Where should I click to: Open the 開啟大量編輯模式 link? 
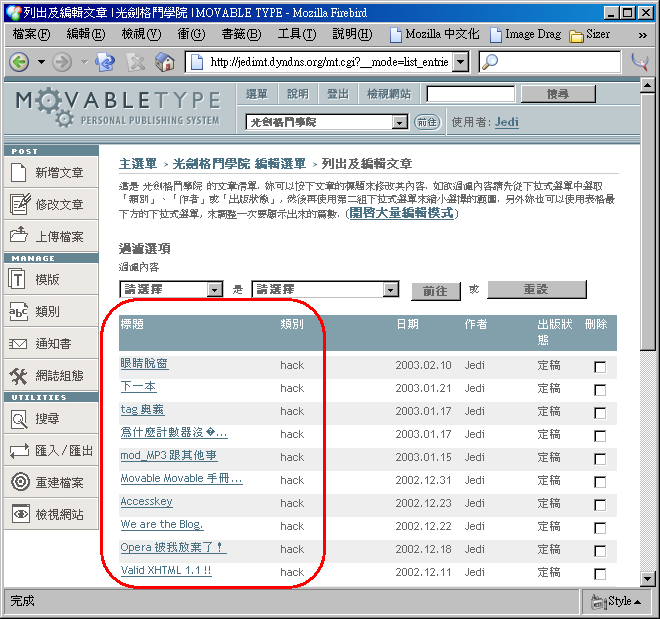click(402, 213)
